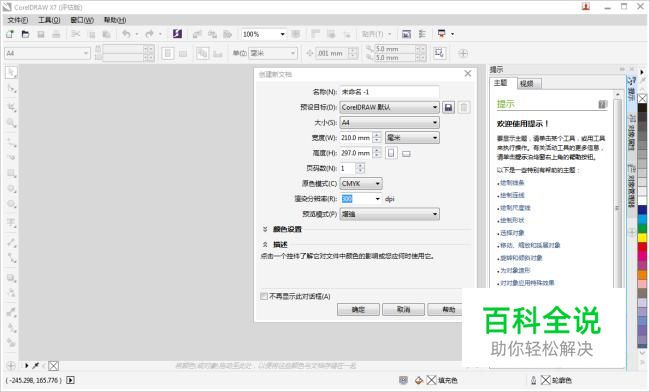
Task: Click the property bar portrait orientation icon
Action: coord(168,53)
